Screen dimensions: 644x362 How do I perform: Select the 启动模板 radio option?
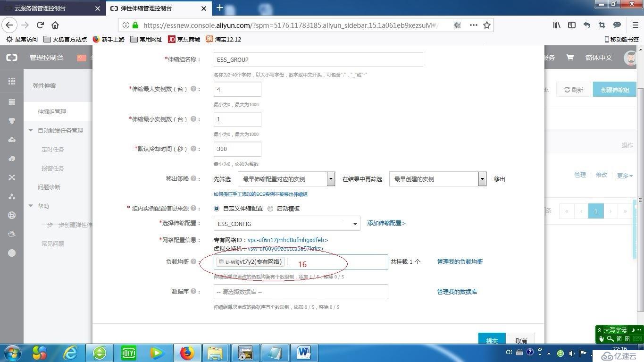(x=270, y=209)
